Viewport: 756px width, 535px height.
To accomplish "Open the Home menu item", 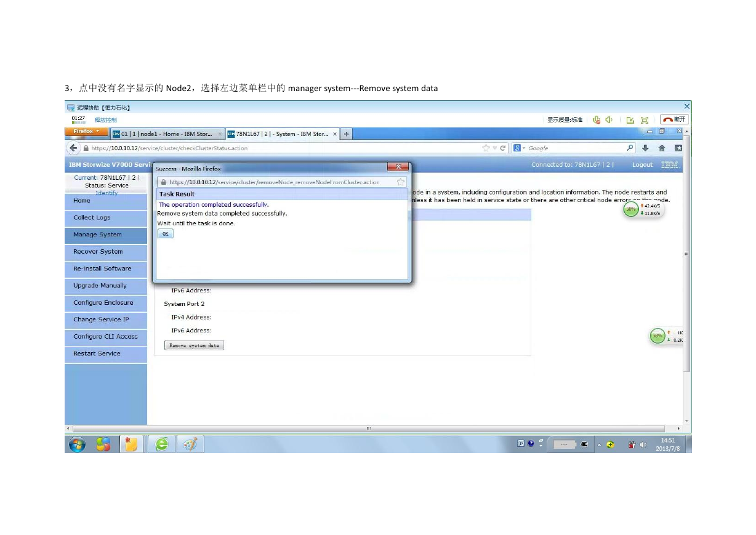I will coord(106,201).
